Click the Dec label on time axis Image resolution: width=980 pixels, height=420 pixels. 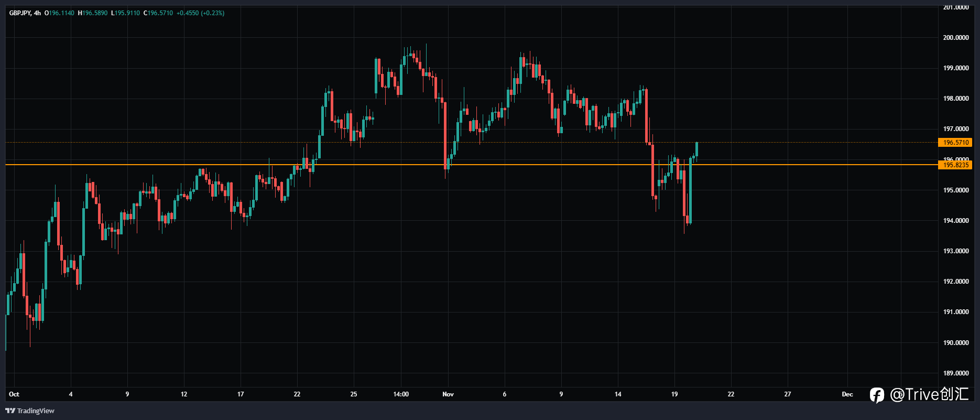(x=847, y=394)
